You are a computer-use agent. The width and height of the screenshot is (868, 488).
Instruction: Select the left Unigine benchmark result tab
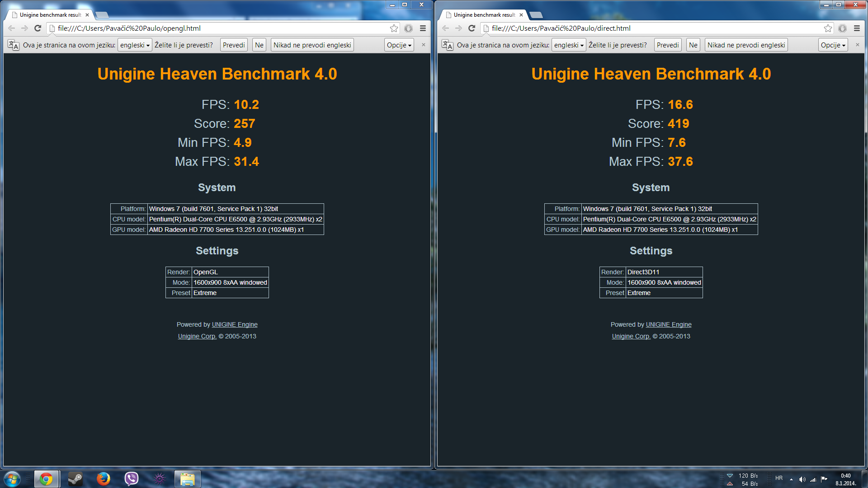coord(50,15)
